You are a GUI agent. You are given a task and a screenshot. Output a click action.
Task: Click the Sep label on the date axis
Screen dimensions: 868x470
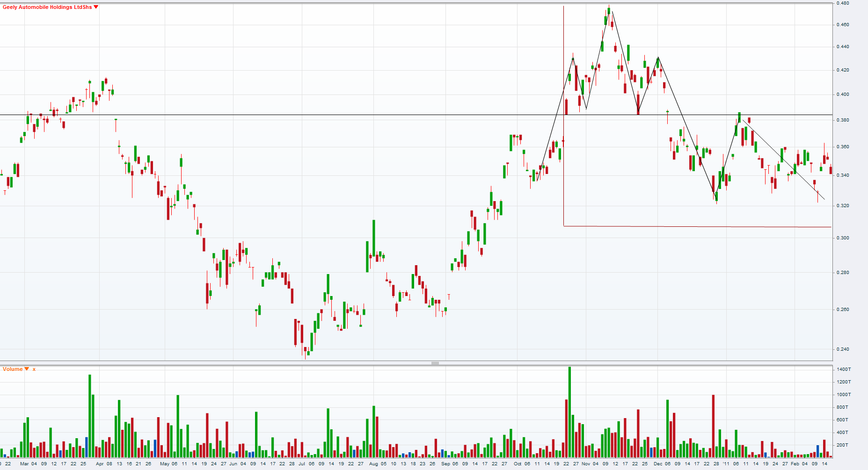click(445, 464)
